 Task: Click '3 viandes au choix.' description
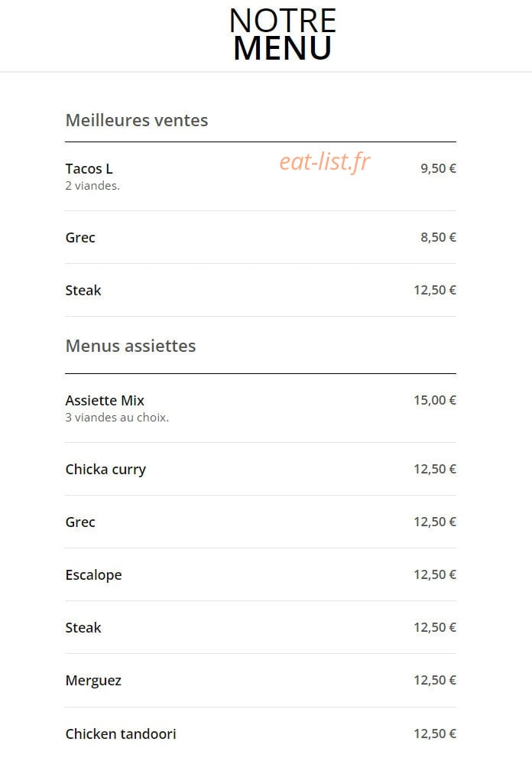point(117,417)
